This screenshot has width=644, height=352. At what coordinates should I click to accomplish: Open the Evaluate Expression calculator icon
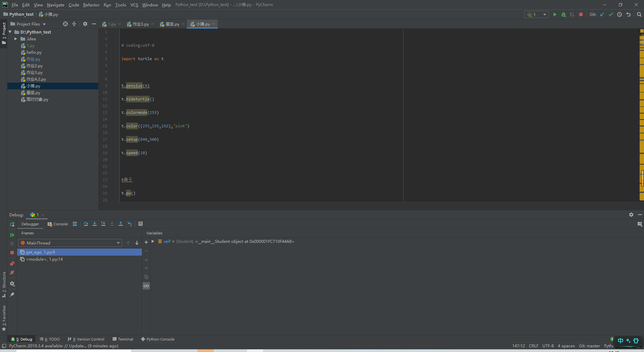coord(141,224)
